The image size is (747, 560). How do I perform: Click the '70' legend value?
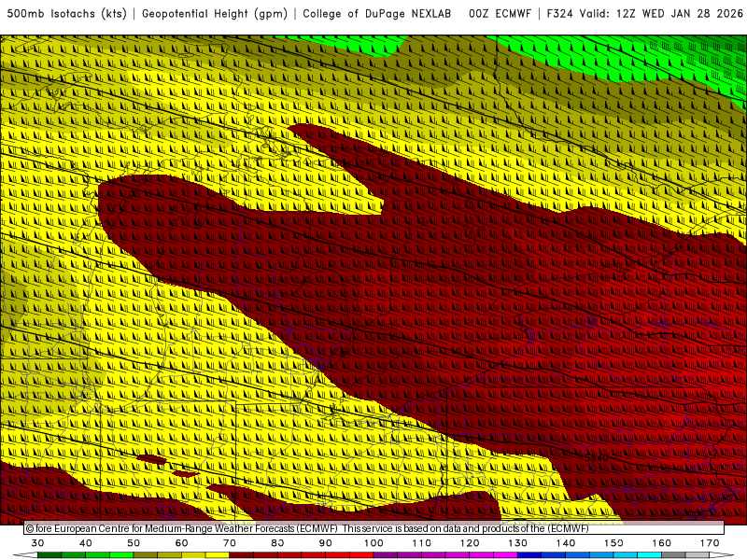pos(230,543)
